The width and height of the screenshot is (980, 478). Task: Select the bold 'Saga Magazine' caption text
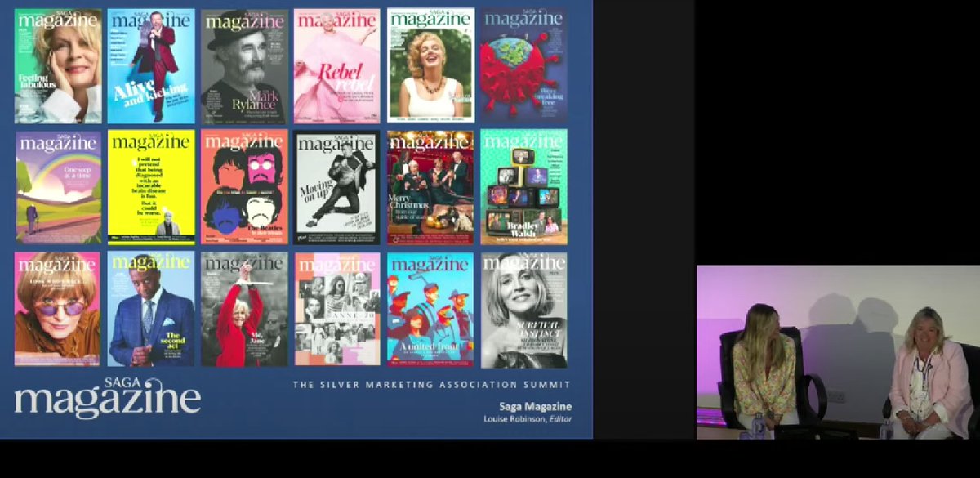coord(536,406)
